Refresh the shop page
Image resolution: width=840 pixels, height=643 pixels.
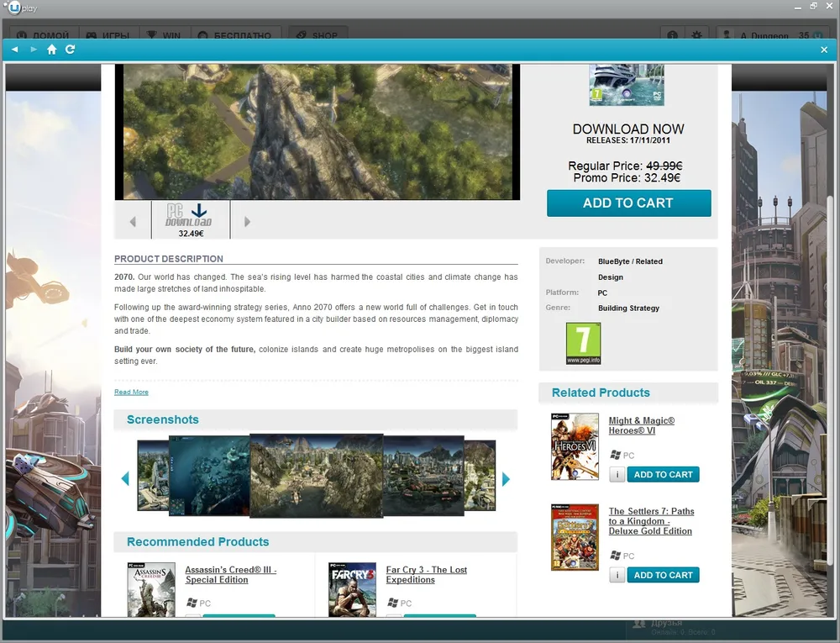click(x=71, y=50)
